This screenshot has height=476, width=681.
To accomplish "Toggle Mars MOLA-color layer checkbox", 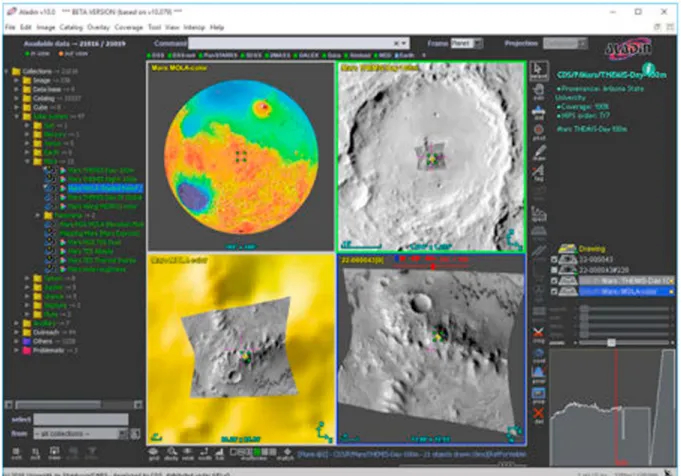I will coord(554,292).
